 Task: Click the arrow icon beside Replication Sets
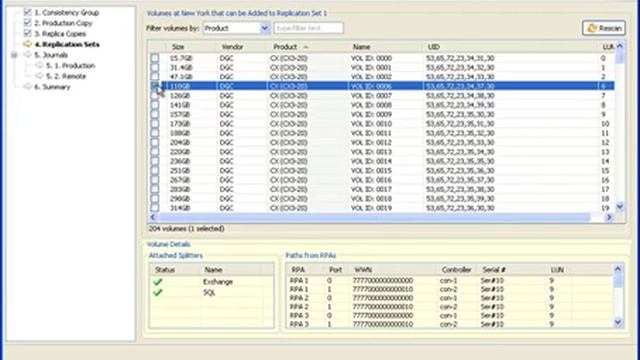pos(27,44)
